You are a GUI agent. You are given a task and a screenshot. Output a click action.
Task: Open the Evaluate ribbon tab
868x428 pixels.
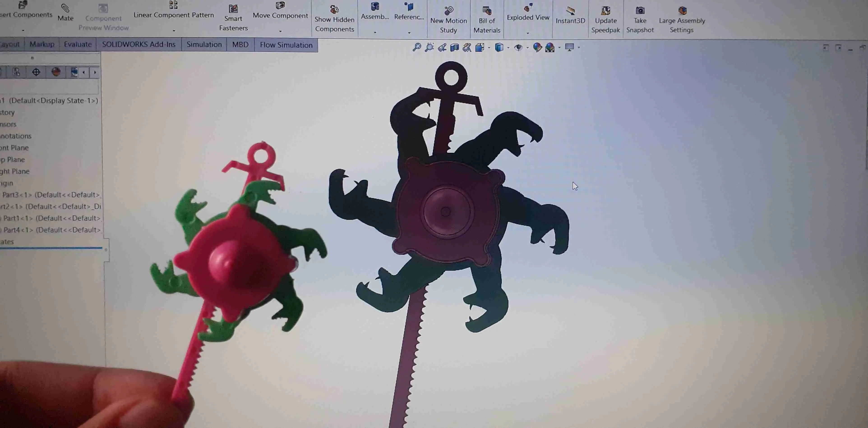[x=78, y=44]
